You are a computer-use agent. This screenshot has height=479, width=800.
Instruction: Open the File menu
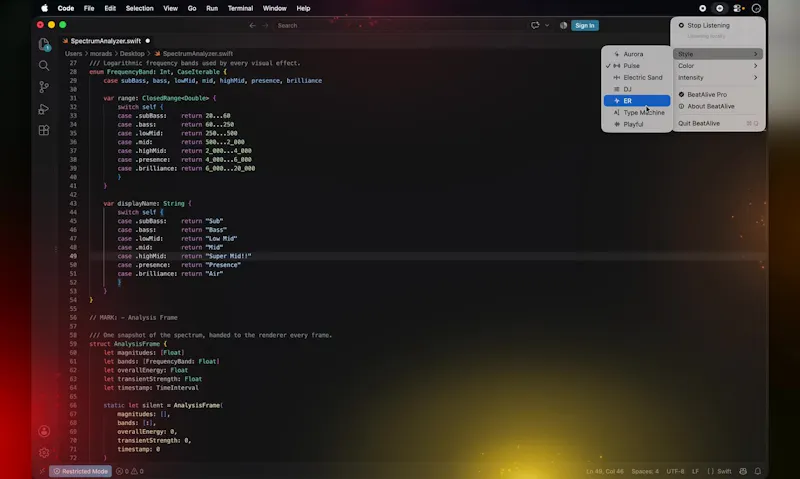coord(89,8)
